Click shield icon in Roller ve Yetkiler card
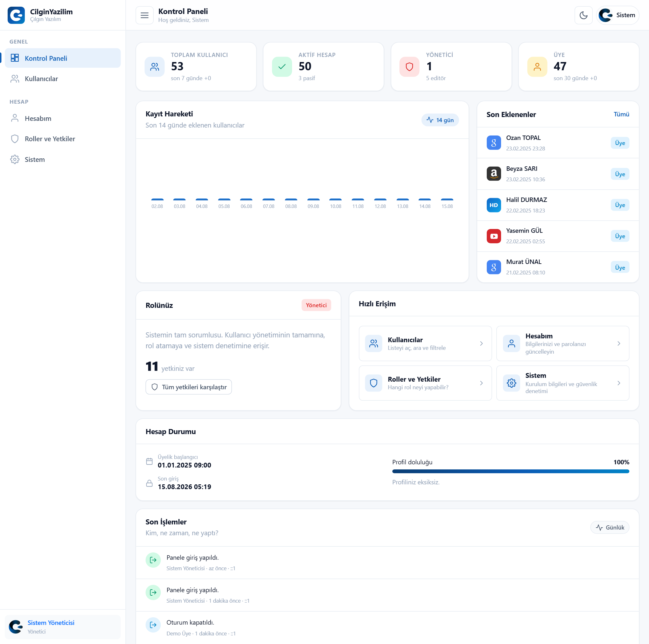 coord(373,383)
